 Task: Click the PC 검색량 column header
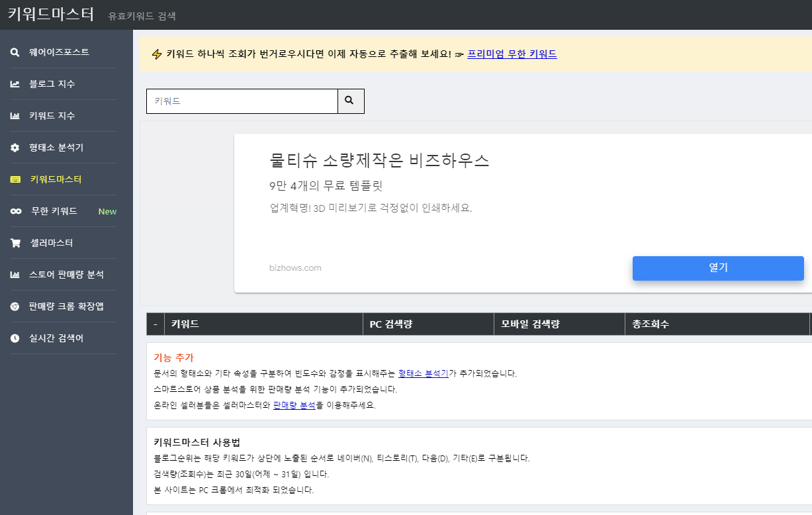428,324
